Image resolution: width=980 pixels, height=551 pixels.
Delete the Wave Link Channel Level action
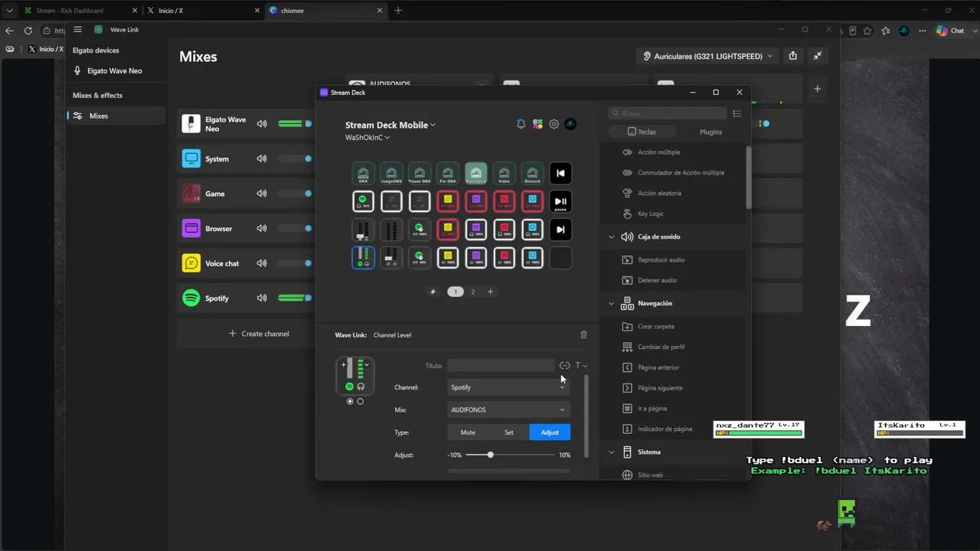click(x=584, y=334)
